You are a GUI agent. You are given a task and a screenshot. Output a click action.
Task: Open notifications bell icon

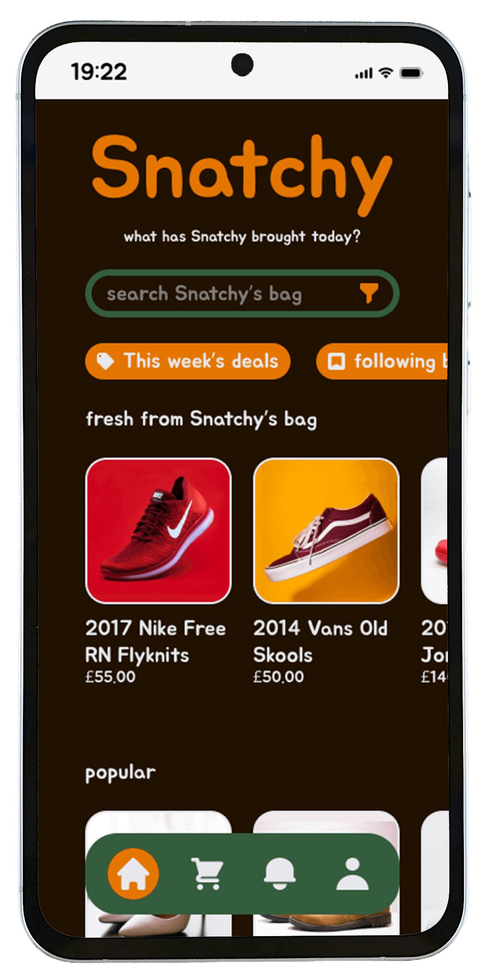pos(280,873)
